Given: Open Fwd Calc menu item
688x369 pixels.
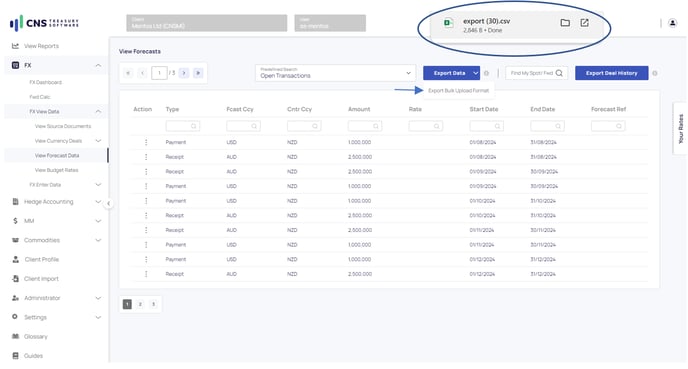Looking at the screenshot, I should click(x=40, y=97).
